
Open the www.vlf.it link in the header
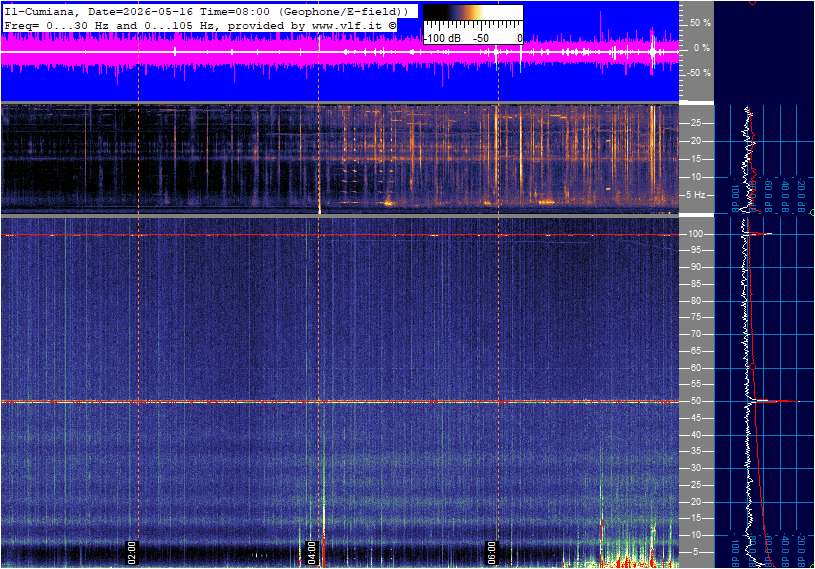click(x=348, y=25)
